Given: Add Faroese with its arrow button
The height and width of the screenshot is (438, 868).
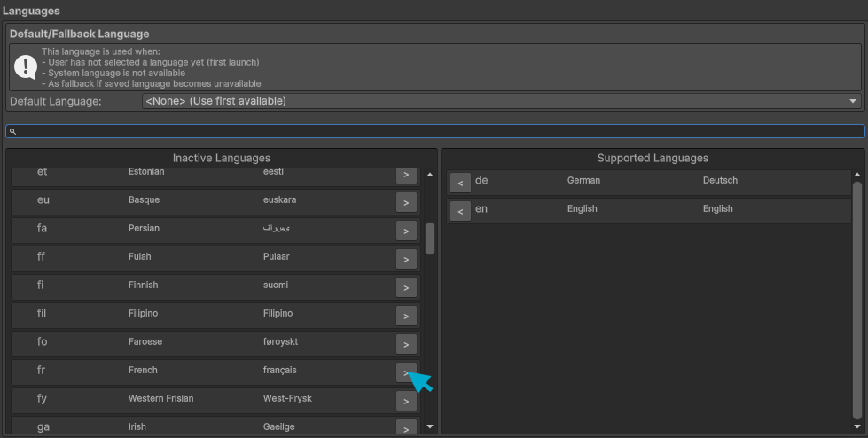Looking at the screenshot, I should click(x=406, y=344).
